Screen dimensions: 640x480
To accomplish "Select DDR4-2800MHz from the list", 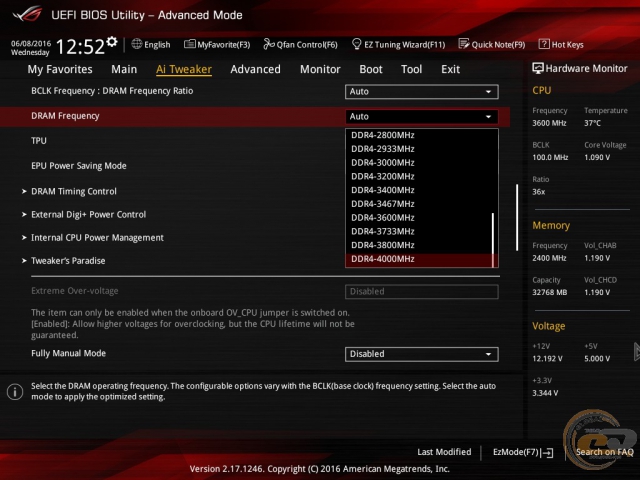I will (x=418, y=136).
